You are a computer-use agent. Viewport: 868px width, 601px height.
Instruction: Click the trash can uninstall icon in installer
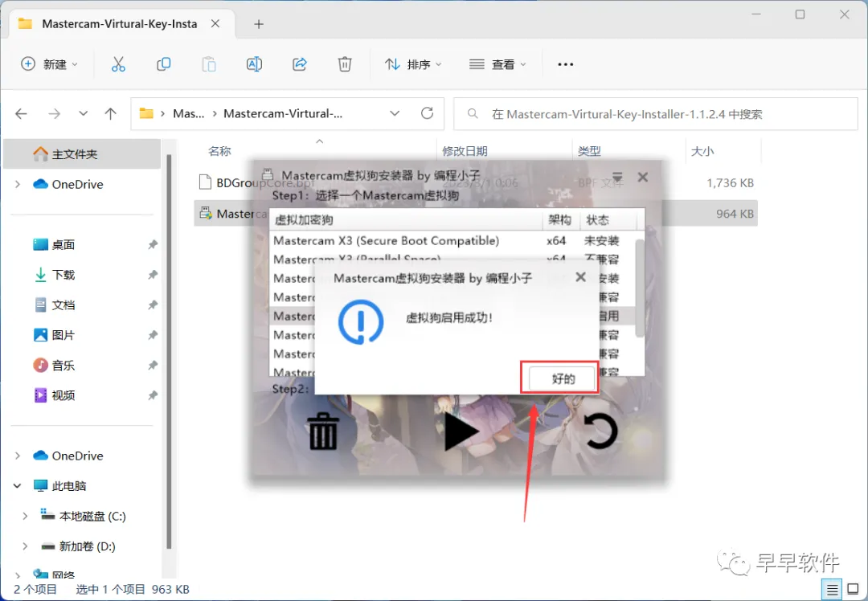click(323, 431)
